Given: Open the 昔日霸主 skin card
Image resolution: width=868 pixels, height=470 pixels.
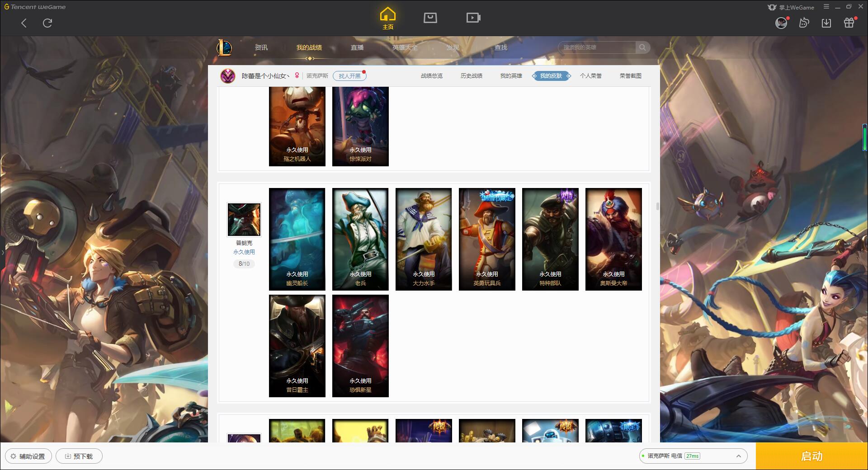Looking at the screenshot, I should pos(297,346).
